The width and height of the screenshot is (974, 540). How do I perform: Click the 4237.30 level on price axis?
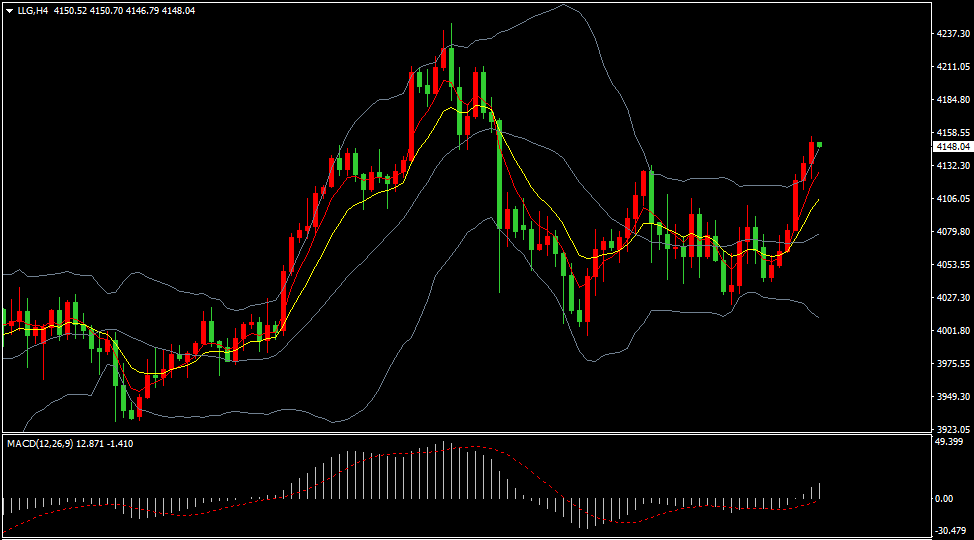click(952, 34)
